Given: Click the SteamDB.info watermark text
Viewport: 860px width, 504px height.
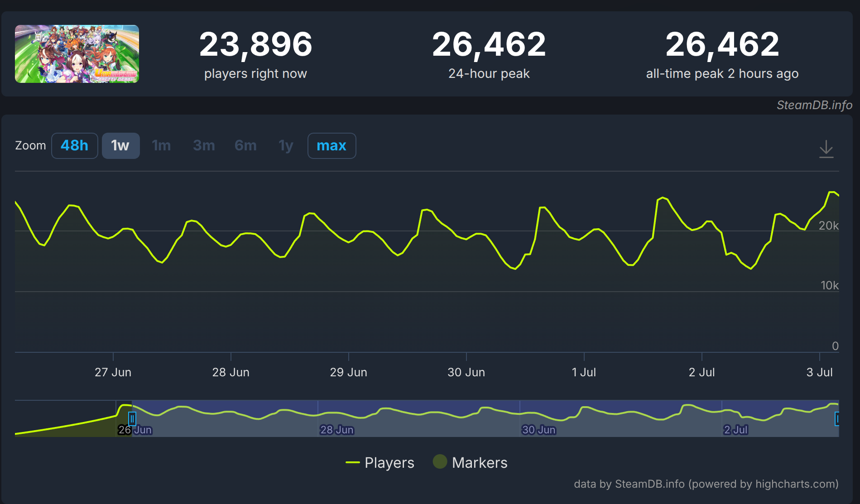Looking at the screenshot, I should pyautogui.click(x=814, y=105).
